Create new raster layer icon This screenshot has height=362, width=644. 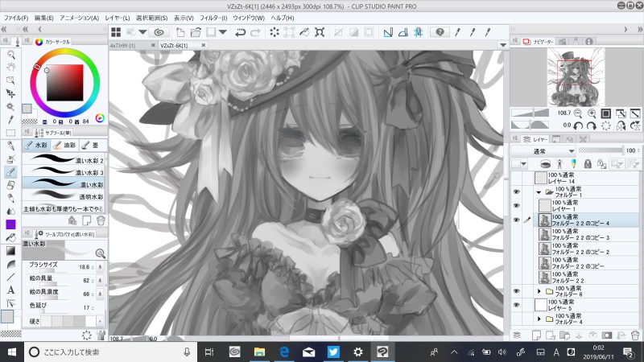536,335
